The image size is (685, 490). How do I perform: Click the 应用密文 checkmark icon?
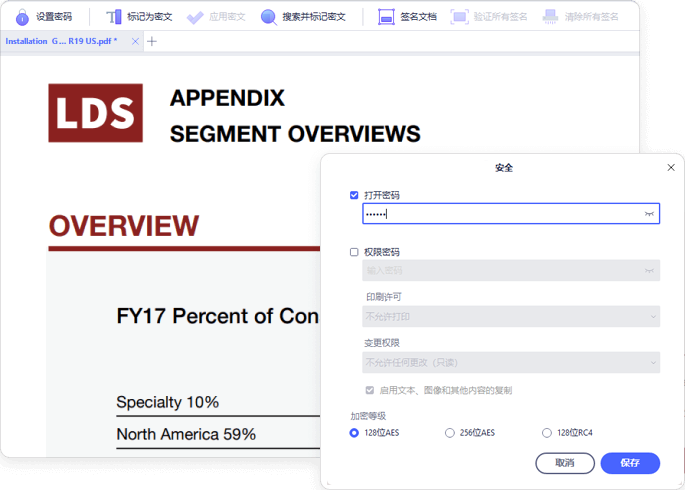click(x=195, y=17)
